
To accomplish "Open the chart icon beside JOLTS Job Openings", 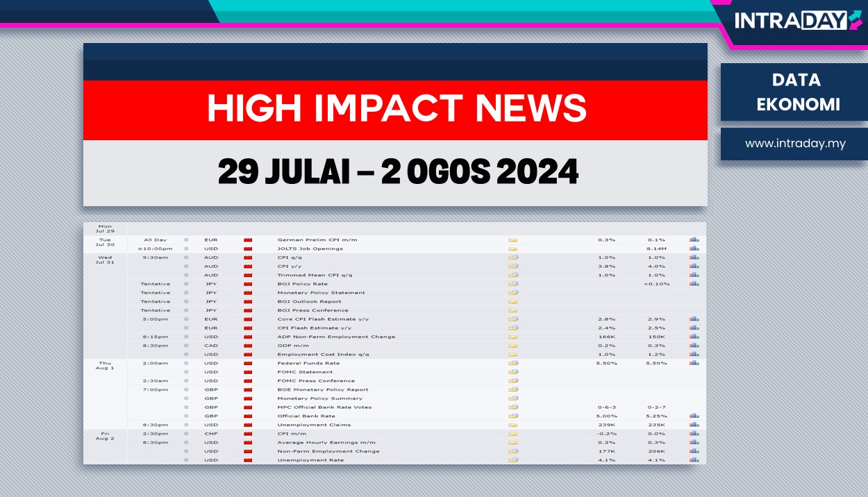I will 692,248.
